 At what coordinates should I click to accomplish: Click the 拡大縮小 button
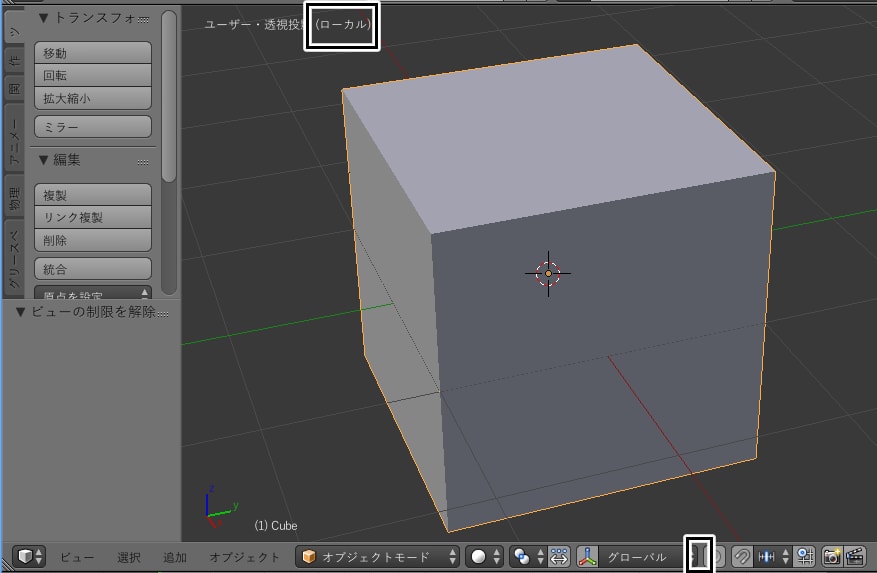(93, 98)
